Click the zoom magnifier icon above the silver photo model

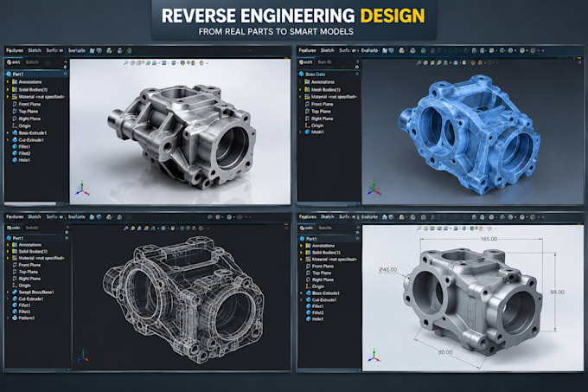point(125,63)
